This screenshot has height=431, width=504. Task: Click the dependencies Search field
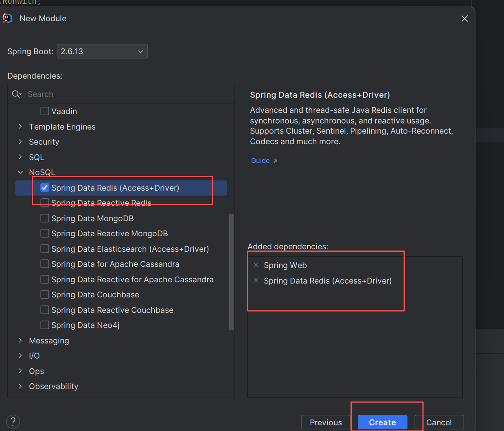[x=121, y=94]
